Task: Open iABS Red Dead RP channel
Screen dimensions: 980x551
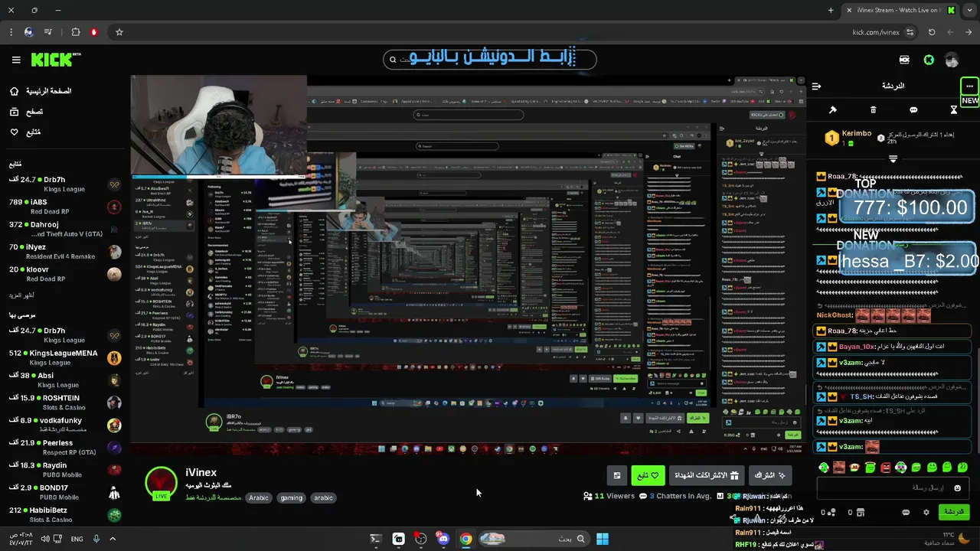Action: pyautogui.click(x=64, y=207)
